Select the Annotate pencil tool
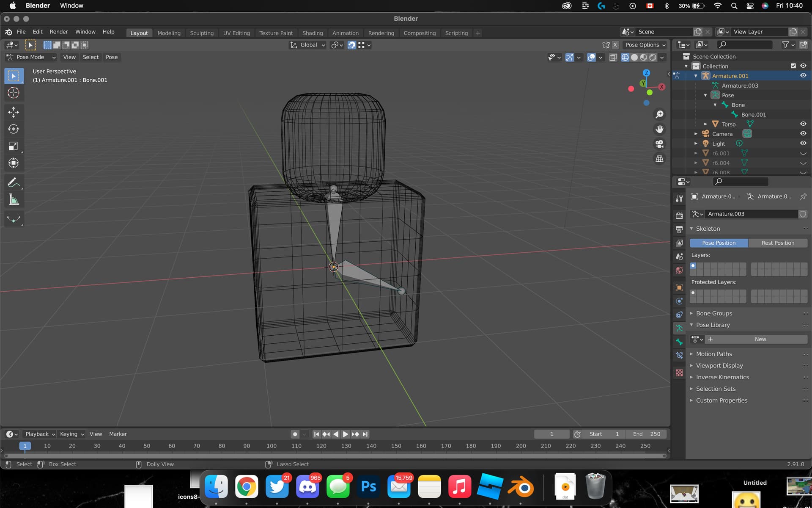 [x=14, y=183]
